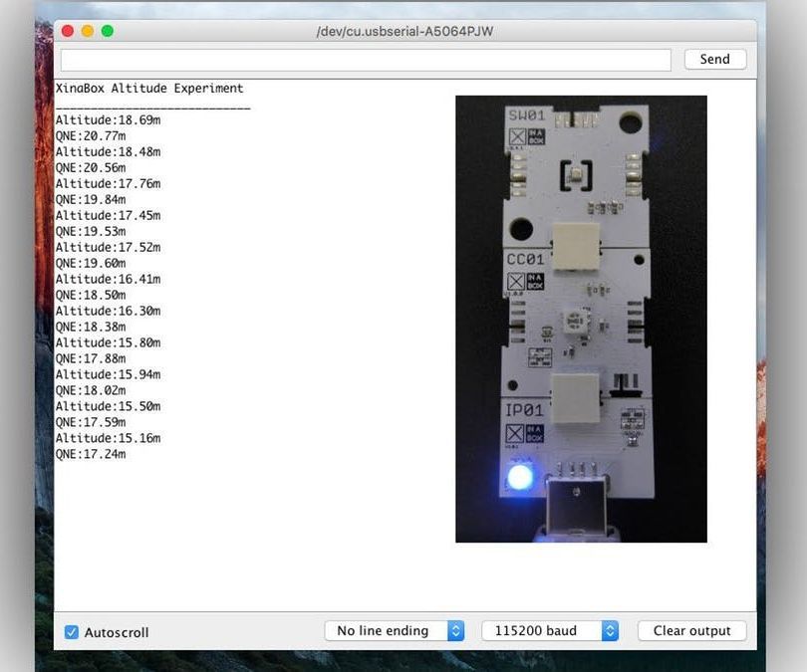807x672 pixels.
Task: Select the Altitude:18.69m output line
Action: [x=108, y=120]
